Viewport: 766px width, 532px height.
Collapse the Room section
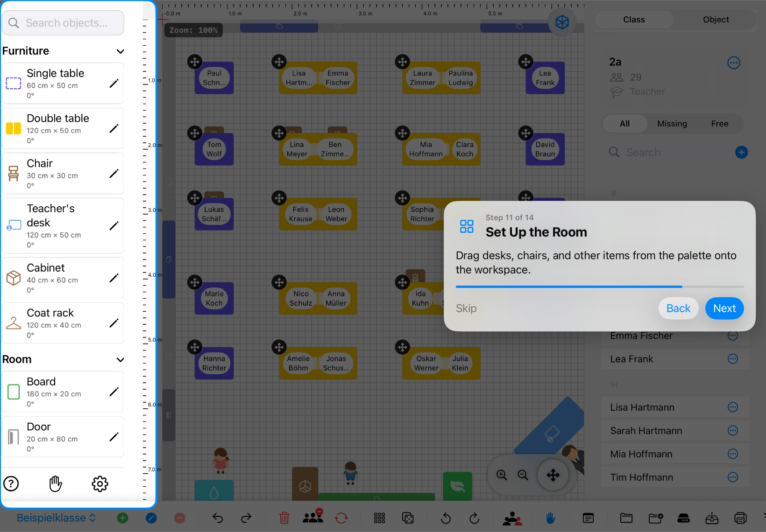[x=120, y=360]
